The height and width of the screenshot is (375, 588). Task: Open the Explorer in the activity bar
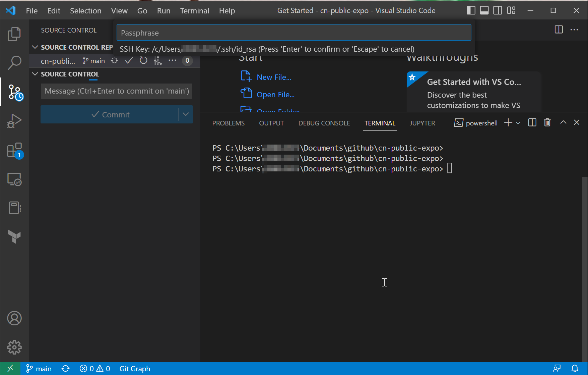click(14, 34)
